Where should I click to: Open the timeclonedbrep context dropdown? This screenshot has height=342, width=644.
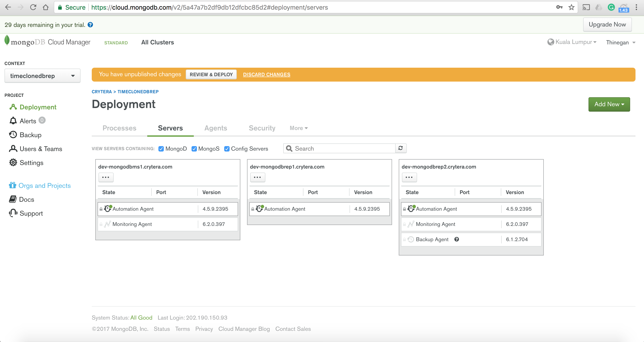tap(42, 76)
